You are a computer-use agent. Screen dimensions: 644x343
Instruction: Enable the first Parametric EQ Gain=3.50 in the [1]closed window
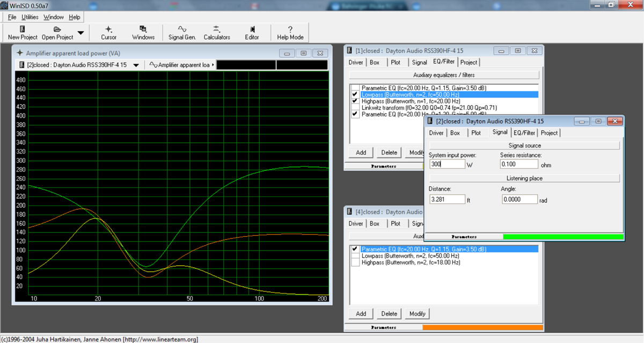point(355,87)
